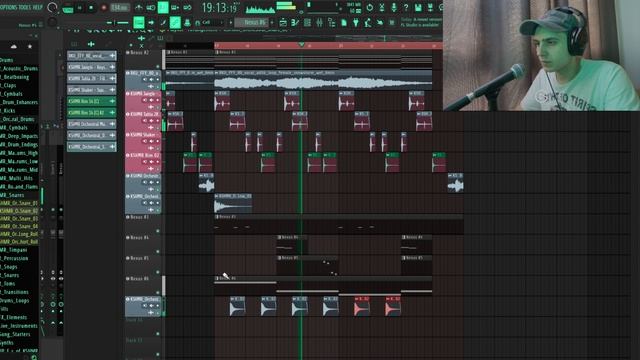Click the oscilloscope waveform display
The height and width of the screenshot is (360, 640).
click(x=260, y=9)
